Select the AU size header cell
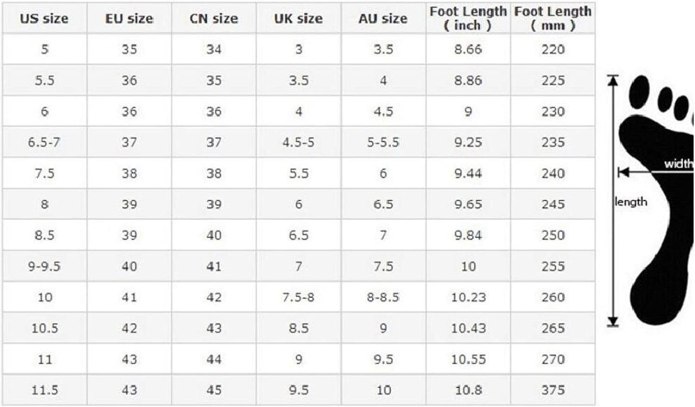The height and width of the screenshot is (407, 695). (383, 18)
